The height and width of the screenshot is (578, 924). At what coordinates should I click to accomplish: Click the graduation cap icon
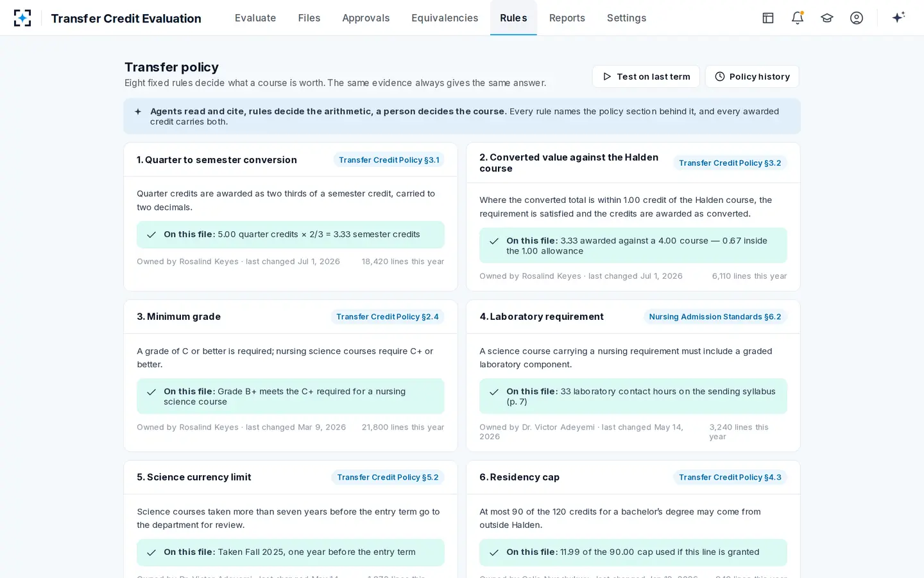(827, 18)
